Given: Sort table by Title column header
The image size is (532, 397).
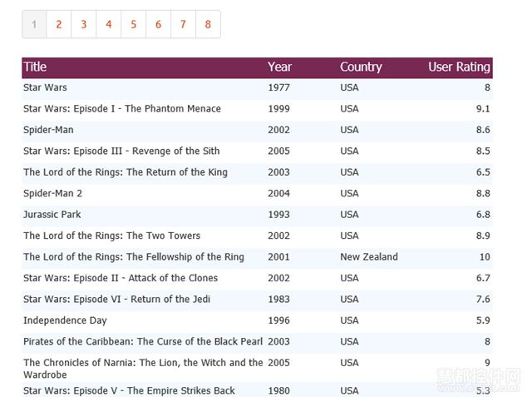Looking at the screenshot, I should [x=35, y=67].
